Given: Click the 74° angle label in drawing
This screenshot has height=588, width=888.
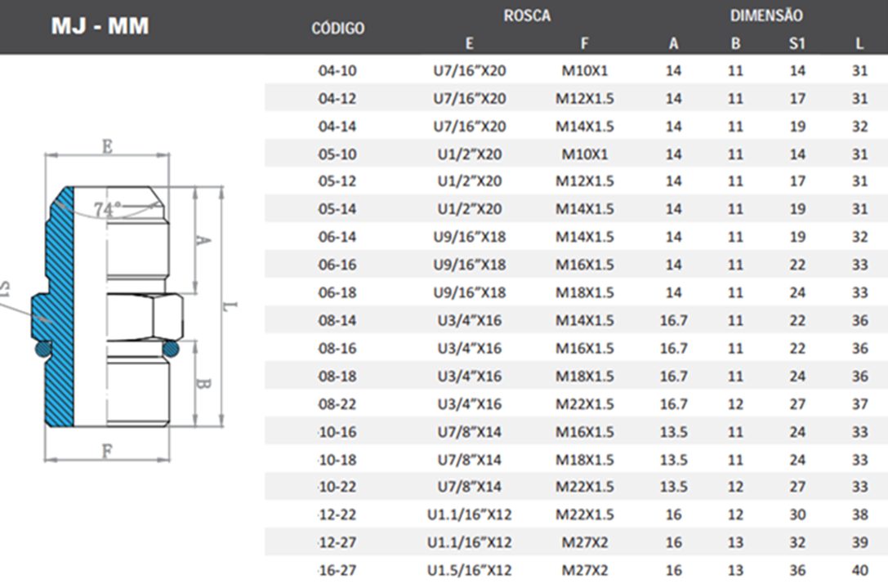Looking at the screenshot, I should point(107,210).
